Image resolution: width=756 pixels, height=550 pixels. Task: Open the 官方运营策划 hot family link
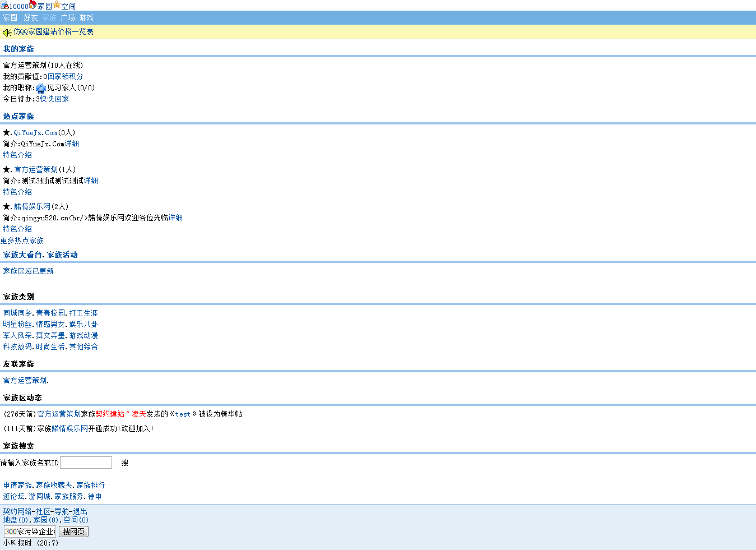pos(36,170)
